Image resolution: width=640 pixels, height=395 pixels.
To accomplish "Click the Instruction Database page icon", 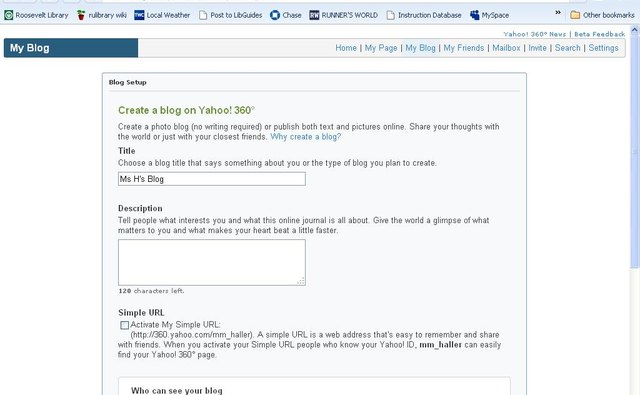I will [391, 16].
